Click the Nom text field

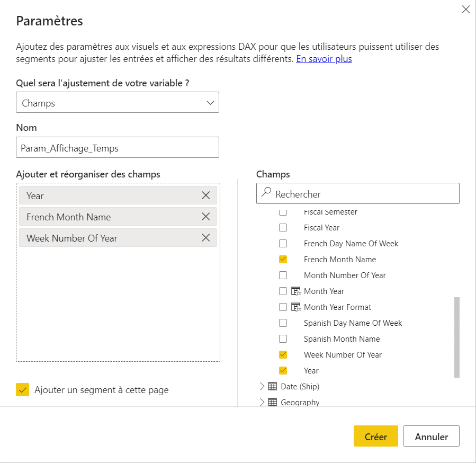118,147
